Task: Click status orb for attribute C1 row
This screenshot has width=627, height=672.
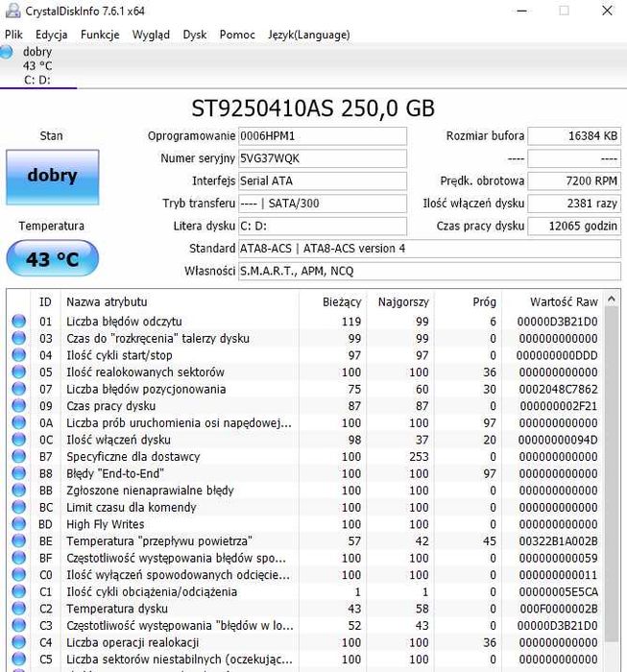Action: point(18,591)
